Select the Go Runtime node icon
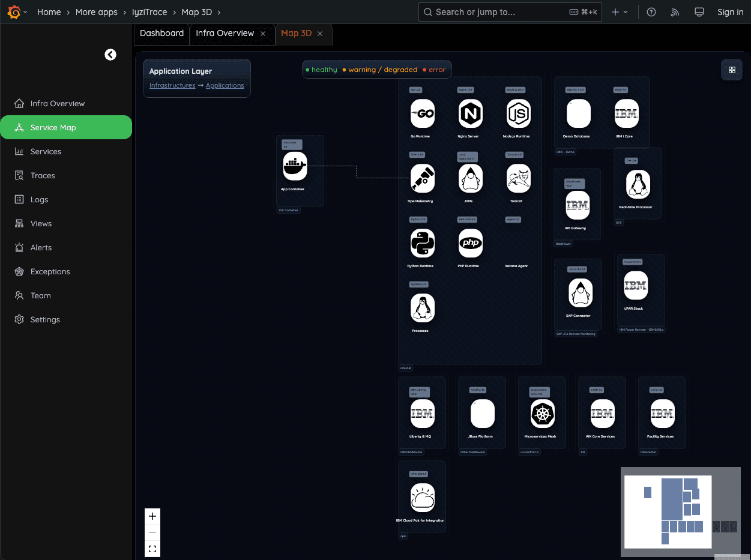This screenshot has width=751, height=560. click(422, 113)
